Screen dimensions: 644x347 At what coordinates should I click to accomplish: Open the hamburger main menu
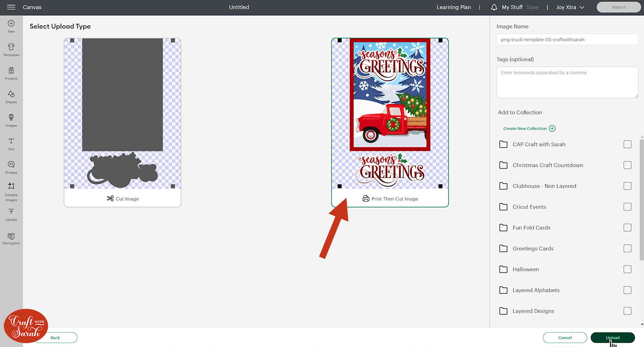tap(11, 7)
